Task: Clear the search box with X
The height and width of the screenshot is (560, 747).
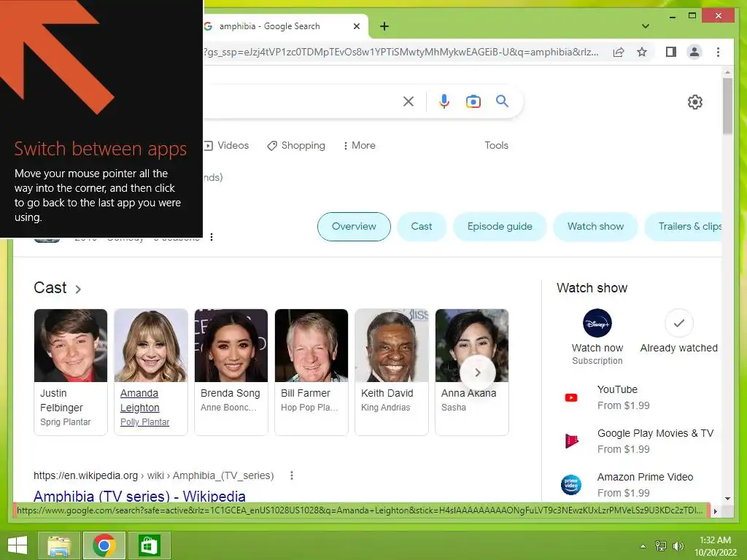Action: coord(409,101)
